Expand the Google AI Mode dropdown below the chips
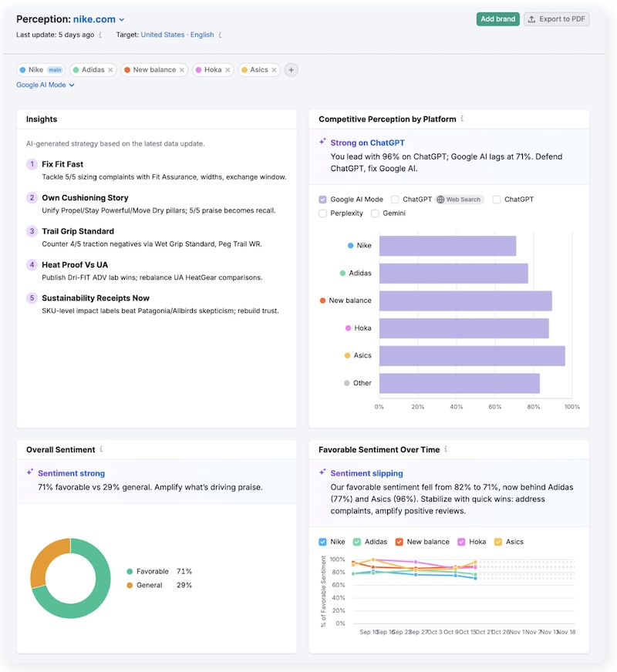The image size is (617, 672). 46,86
